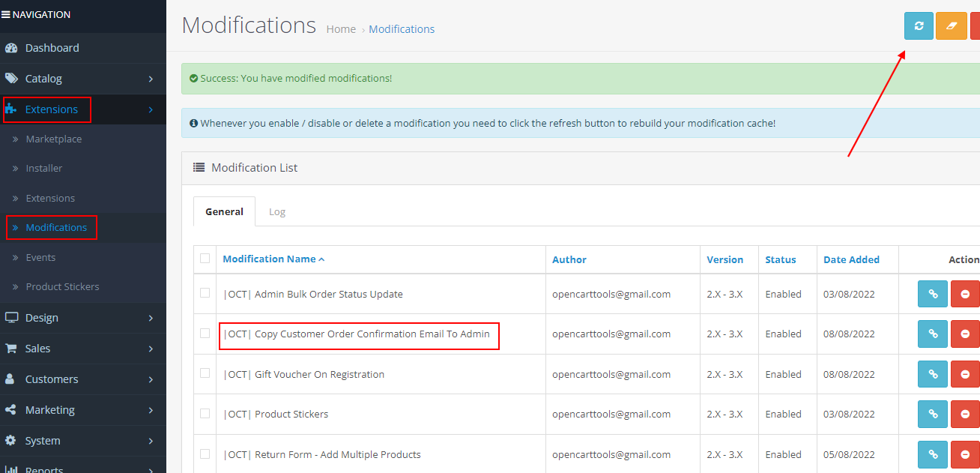The height and width of the screenshot is (473, 980).
Task: Toggle the select-all checkbox in the table header
Action: pos(205,258)
